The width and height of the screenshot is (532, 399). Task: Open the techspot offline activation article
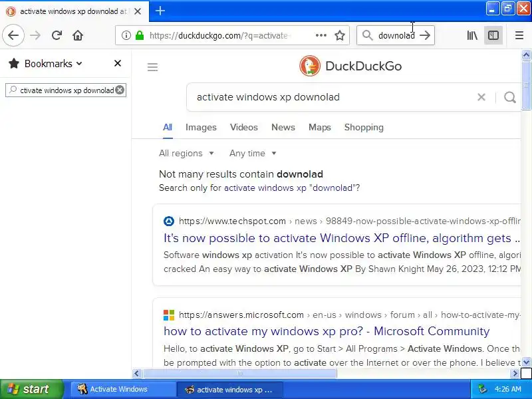[342, 238]
